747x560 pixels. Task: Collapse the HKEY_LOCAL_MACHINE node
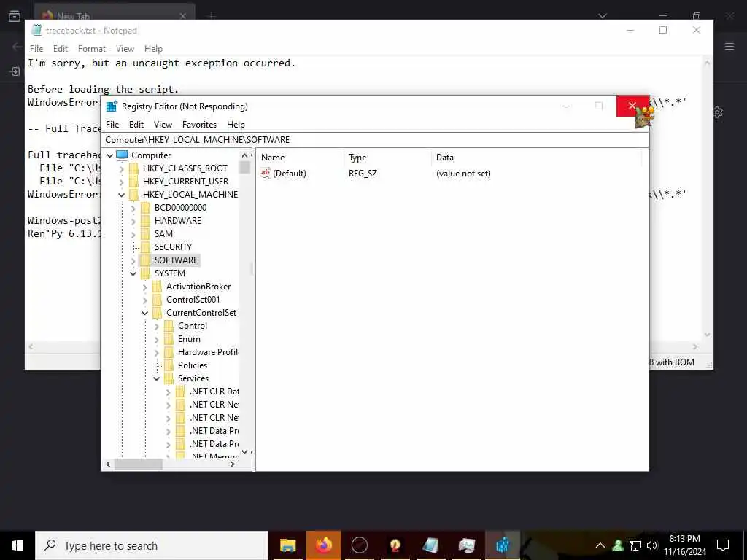tap(122, 195)
